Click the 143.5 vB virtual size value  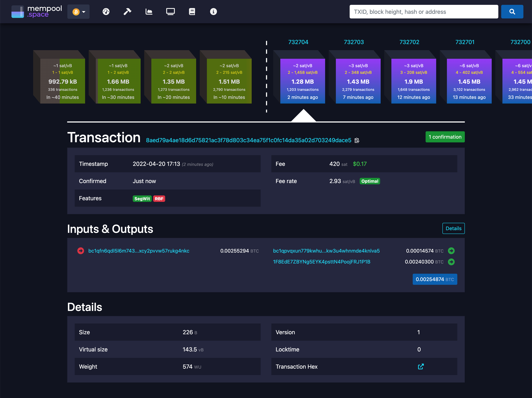tap(193, 349)
